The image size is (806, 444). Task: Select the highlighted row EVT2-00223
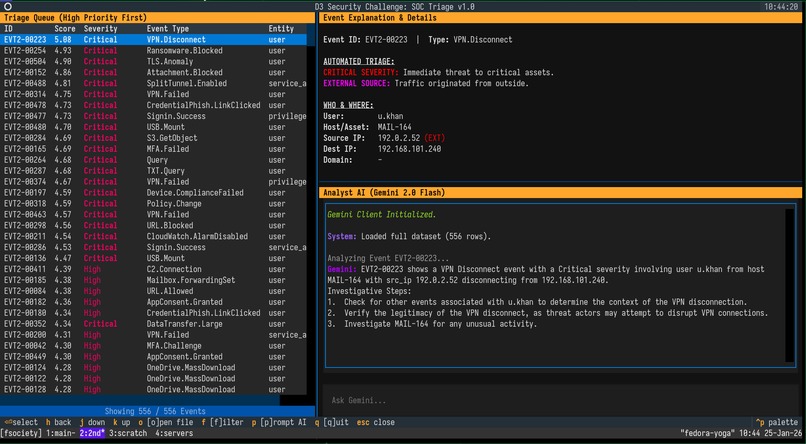point(153,40)
